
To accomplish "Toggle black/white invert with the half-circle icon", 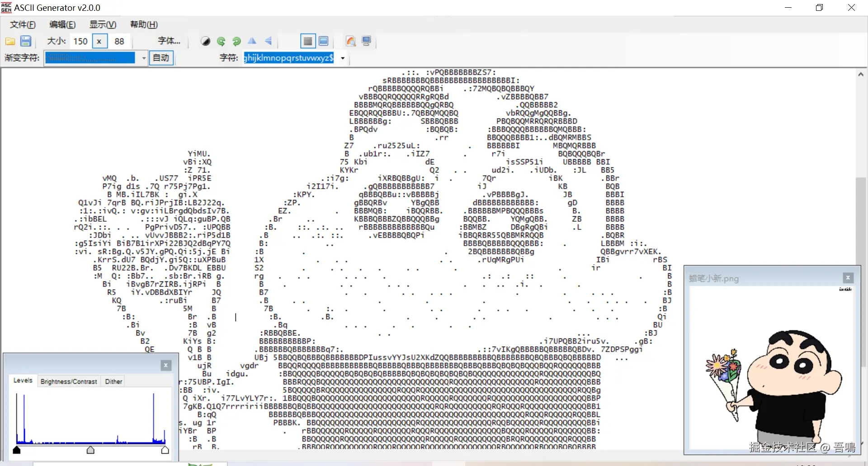I will [206, 42].
